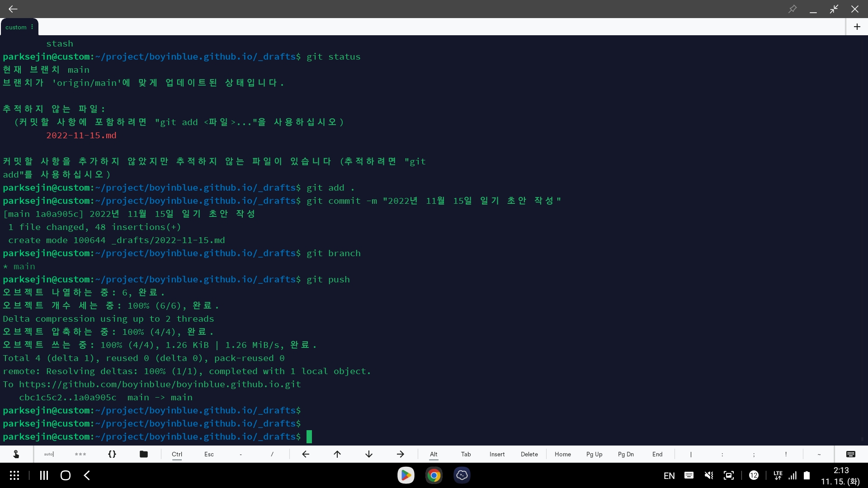Viewport: 868px width, 488px height.
Task: Tap the Pg Dn key
Action: pos(626,454)
